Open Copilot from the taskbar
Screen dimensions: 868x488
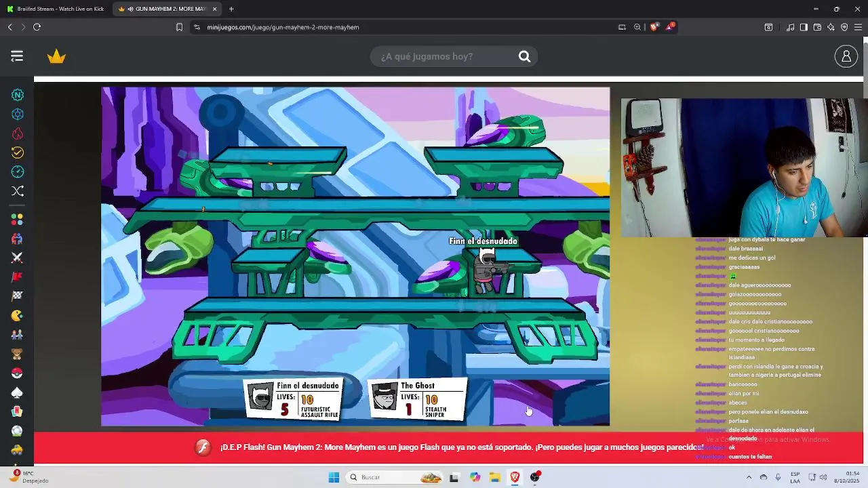tap(475, 477)
